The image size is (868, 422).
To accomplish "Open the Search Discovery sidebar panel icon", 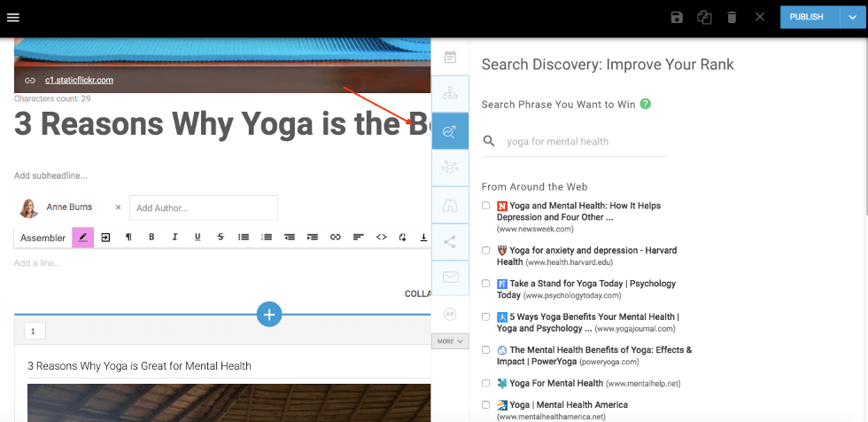I will point(450,132).
